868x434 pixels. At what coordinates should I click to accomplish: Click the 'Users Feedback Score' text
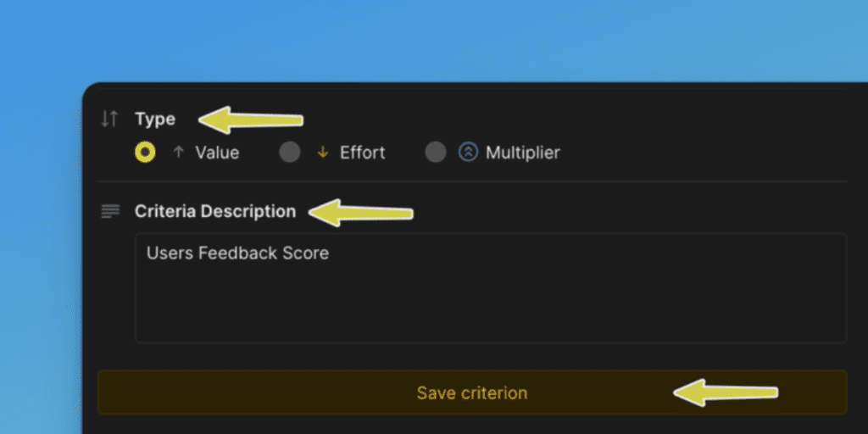[x=237, y=253]
